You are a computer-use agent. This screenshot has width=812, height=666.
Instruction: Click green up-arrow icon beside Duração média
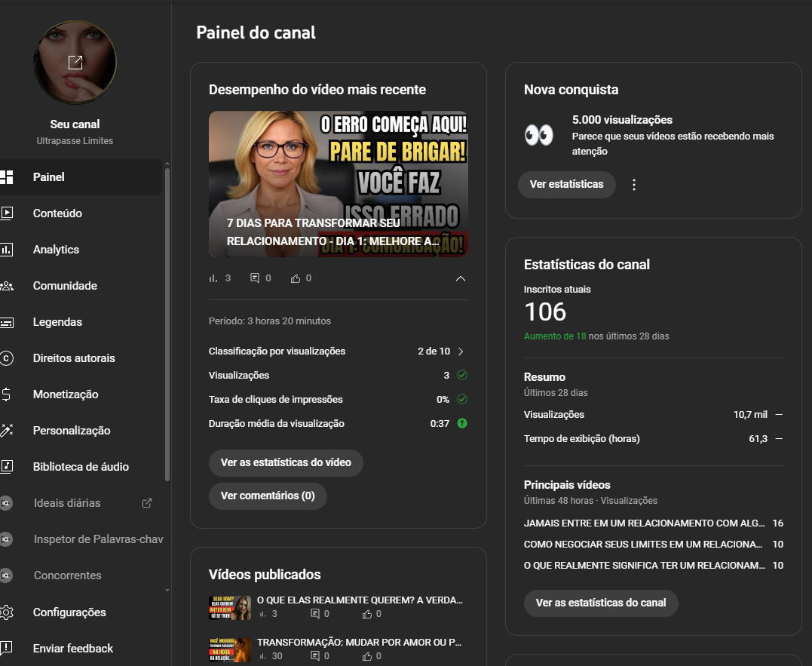pos(462,424)
